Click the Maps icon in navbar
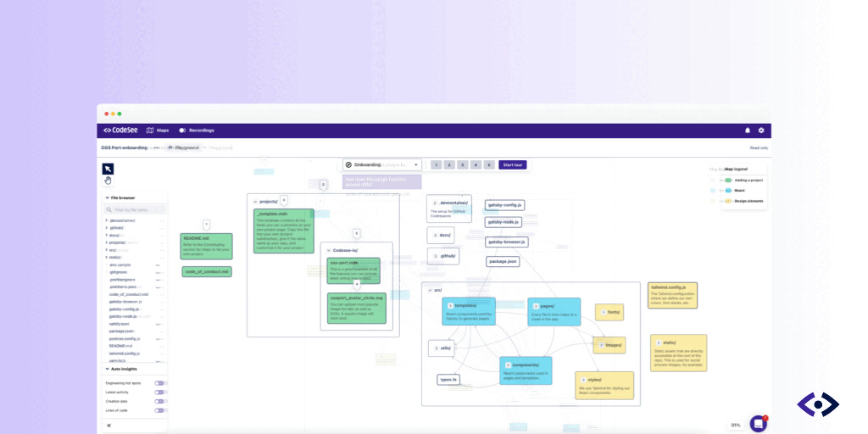 pyautogui.click(x=150, y=131)
